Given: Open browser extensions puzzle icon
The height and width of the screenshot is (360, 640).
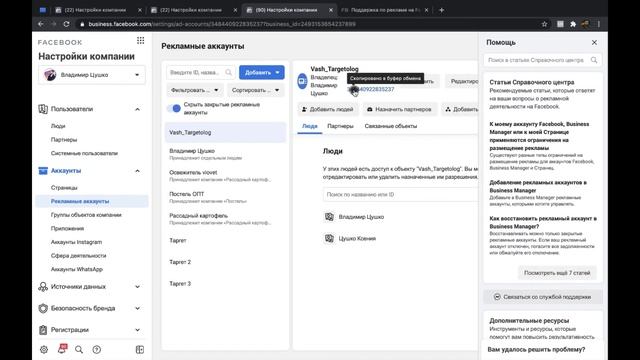Looking at the screenshot, I should click(x=573, y=24).
